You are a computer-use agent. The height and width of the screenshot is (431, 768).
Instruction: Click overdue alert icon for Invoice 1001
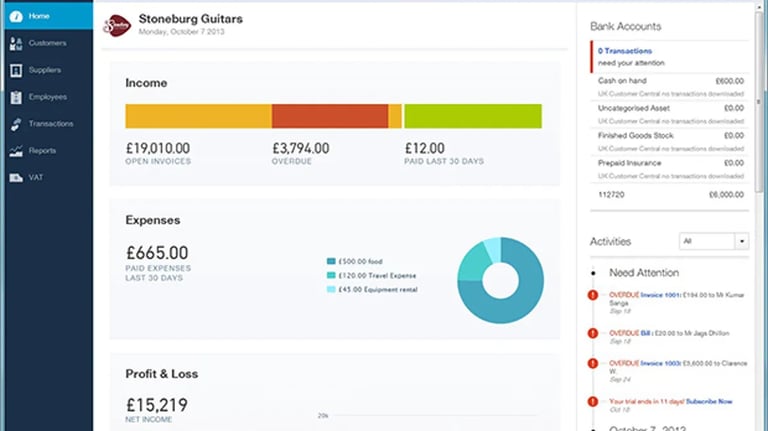[x=594, y=295]
